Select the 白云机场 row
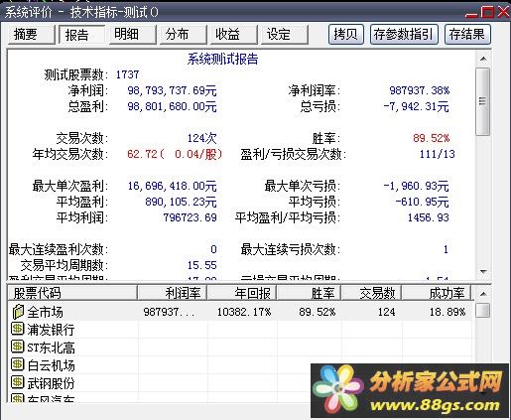Image resolution: width=511 pixels, height=420 pixels. (x=241, y=364)
